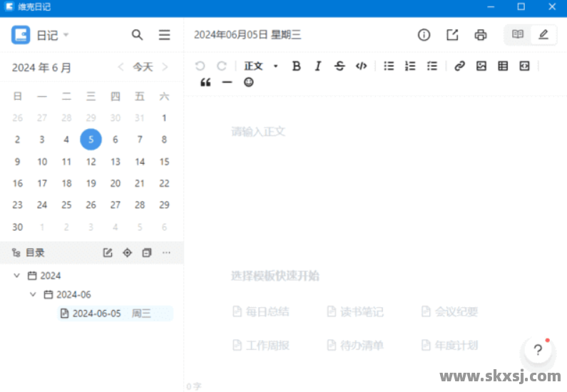Collapse the 2024-06 month folder
The image size is (567, 392).
click(x=33, y=294)
